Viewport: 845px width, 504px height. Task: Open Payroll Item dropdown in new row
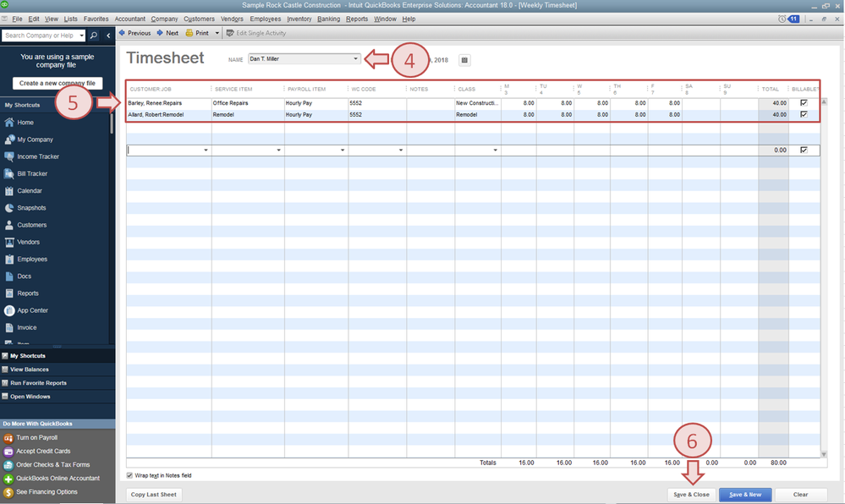343,151
